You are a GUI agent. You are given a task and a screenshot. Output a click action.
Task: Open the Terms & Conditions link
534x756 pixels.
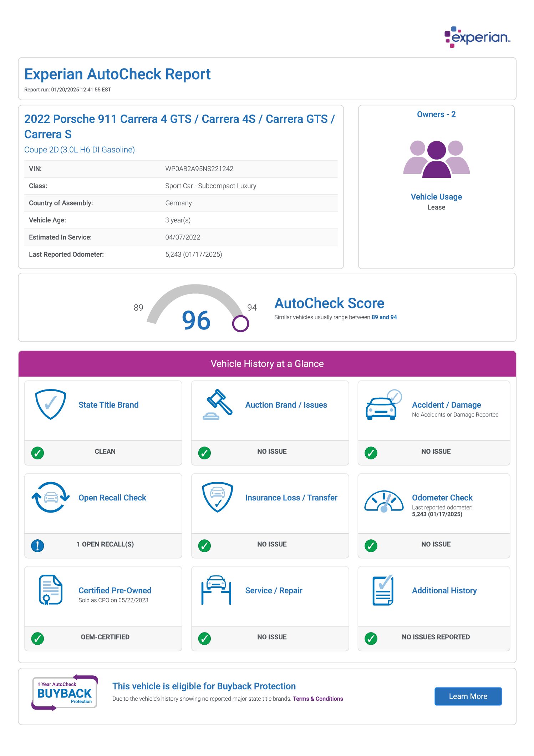tap(318, 699)
